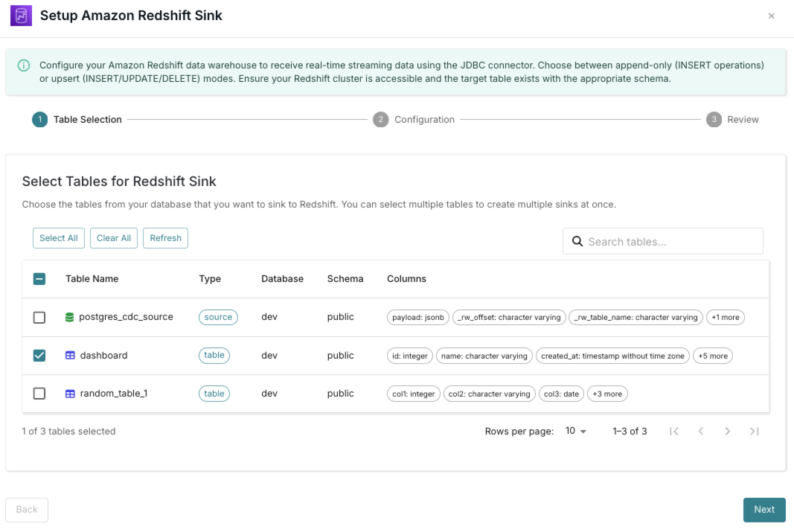This screenshot has width=794, height=532.
Task: Focus the Search tables input field
Action: pyautogui.click(x=663, y=242)
